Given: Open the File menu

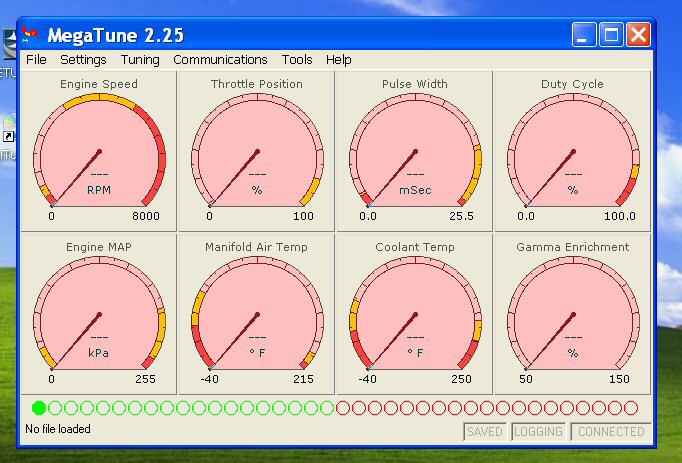Looking at the screenshot, I should pos(36,60).
